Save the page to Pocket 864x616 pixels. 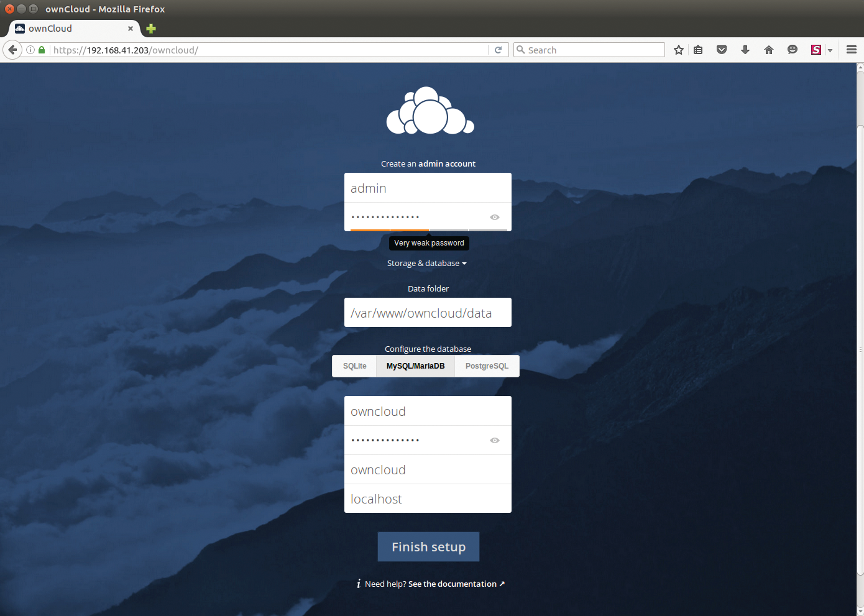[721, 50]
